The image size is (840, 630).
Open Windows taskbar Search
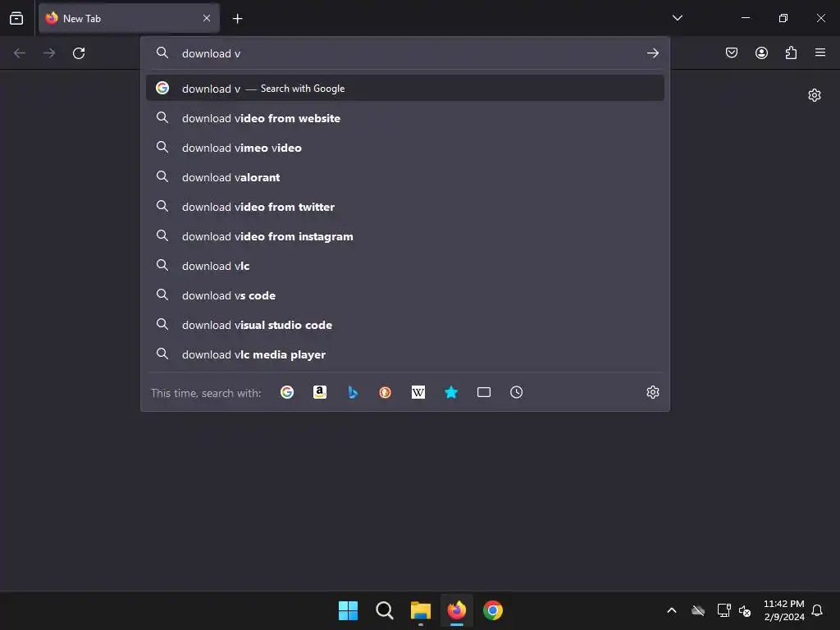pos(385,610)
